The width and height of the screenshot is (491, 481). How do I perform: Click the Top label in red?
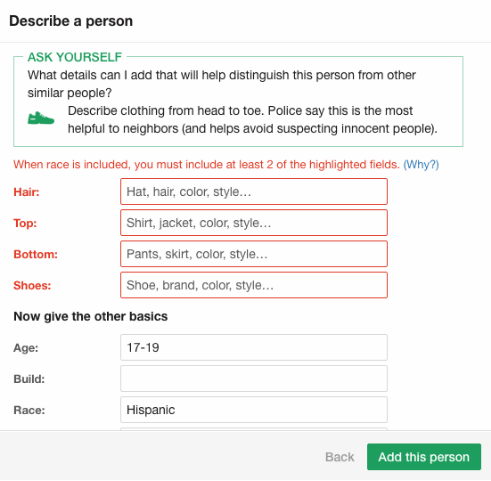tap(25, 223)
